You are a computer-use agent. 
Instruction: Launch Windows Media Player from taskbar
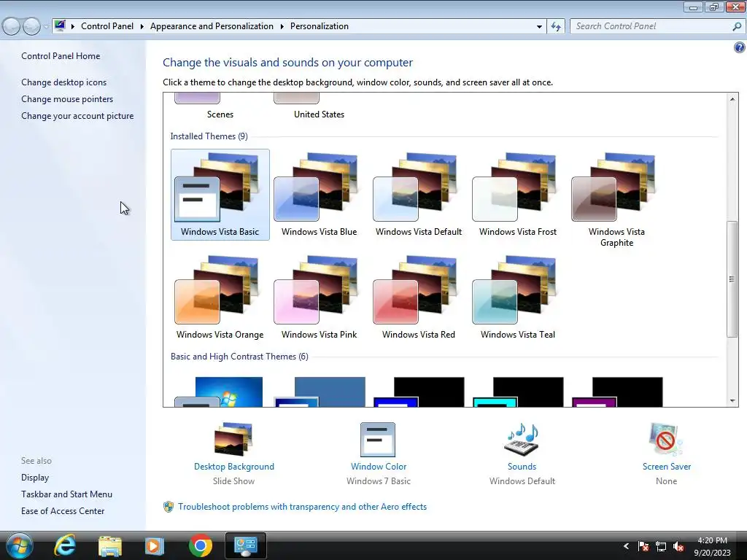coord(154,545)
